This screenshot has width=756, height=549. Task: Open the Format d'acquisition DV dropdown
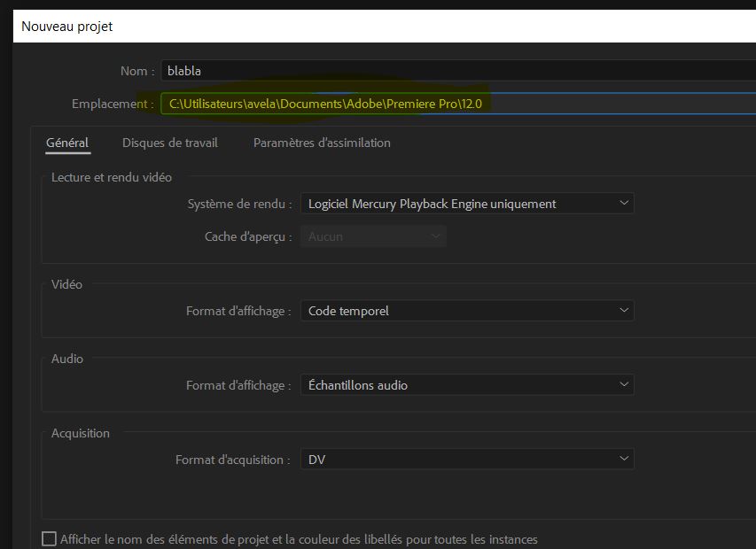[467, 460]
